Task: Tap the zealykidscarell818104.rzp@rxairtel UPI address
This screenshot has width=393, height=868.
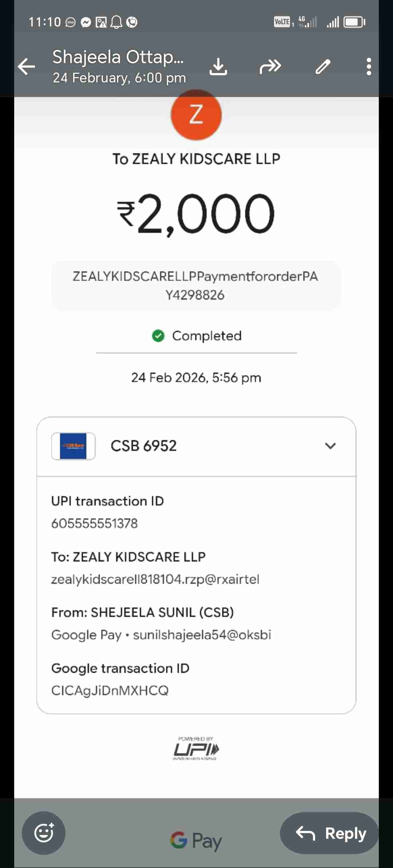Action: click(x=155, y=579)
